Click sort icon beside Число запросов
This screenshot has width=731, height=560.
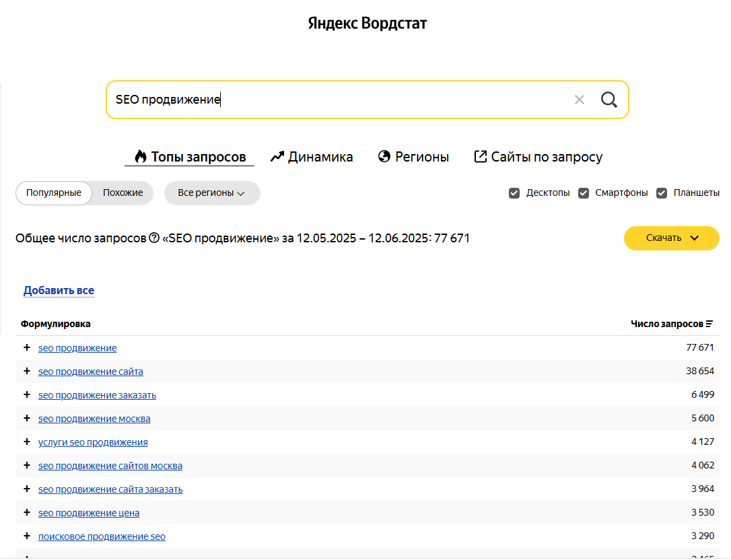(x=709, y=324)
